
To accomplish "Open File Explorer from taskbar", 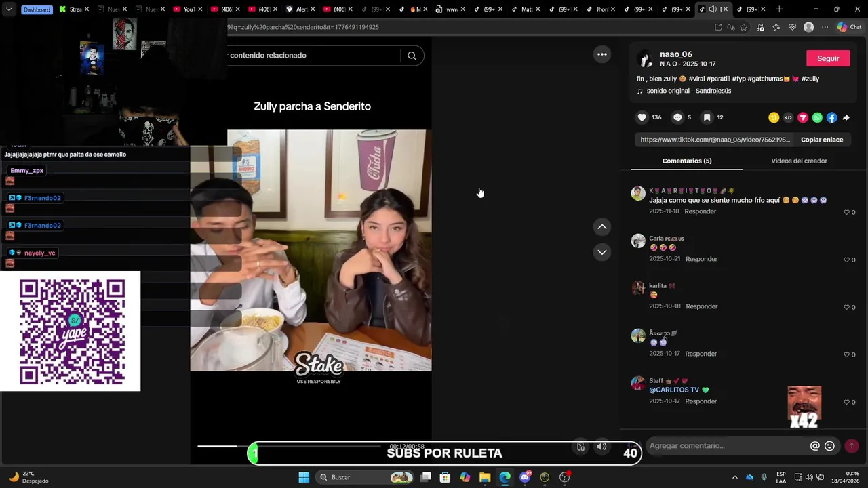I will coord(485,477).
